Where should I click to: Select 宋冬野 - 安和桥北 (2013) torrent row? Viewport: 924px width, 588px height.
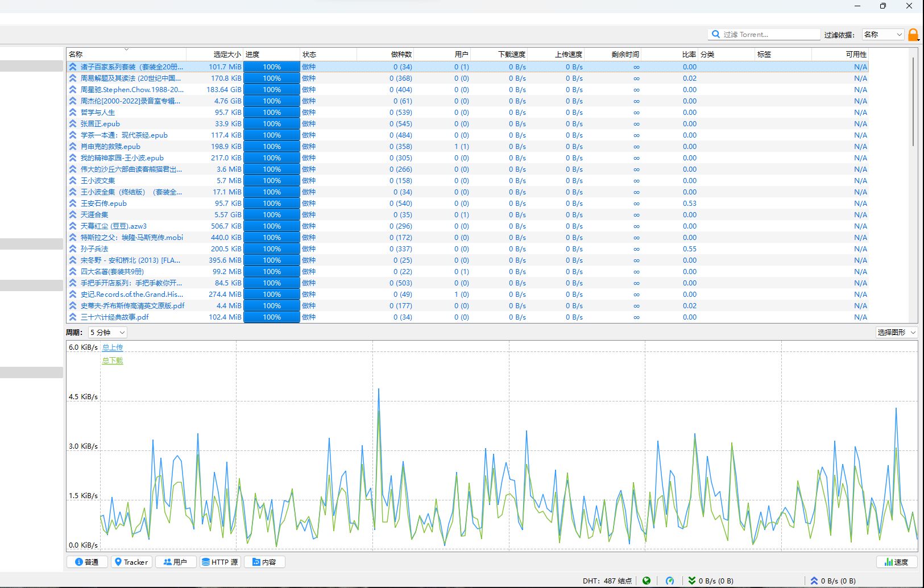pyautogui.click(x=467, y=260)
